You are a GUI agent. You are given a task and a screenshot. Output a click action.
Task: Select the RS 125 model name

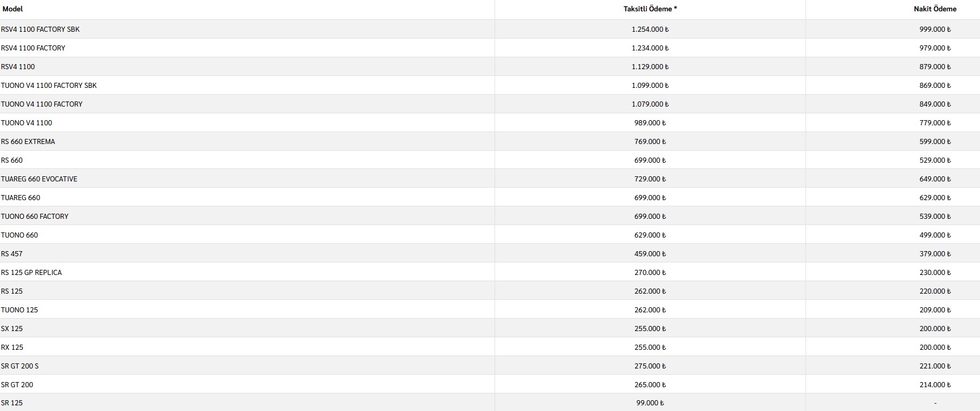click(12, 291)
